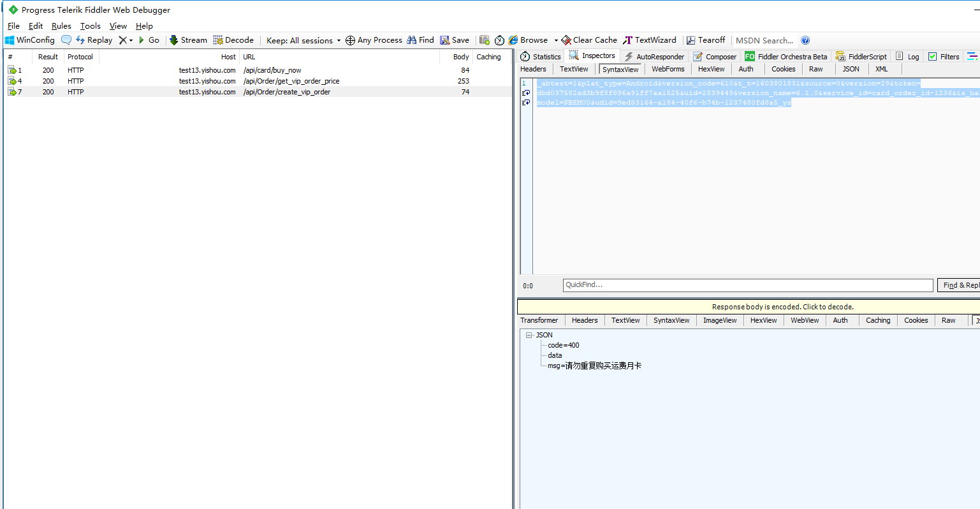Select request HexView inspector tab

[711, 69]
